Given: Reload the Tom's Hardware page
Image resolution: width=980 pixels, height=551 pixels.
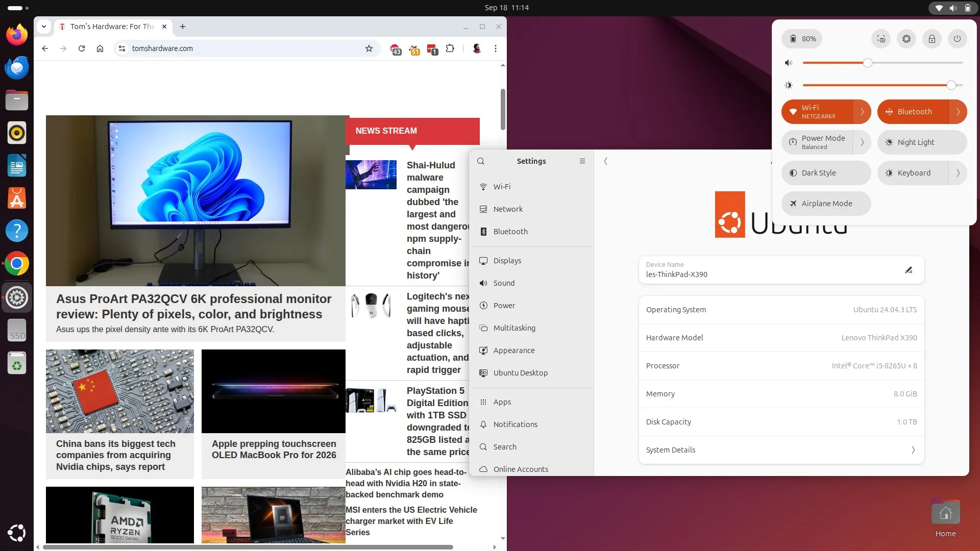Looking at the screenshot, I should 82,48.
